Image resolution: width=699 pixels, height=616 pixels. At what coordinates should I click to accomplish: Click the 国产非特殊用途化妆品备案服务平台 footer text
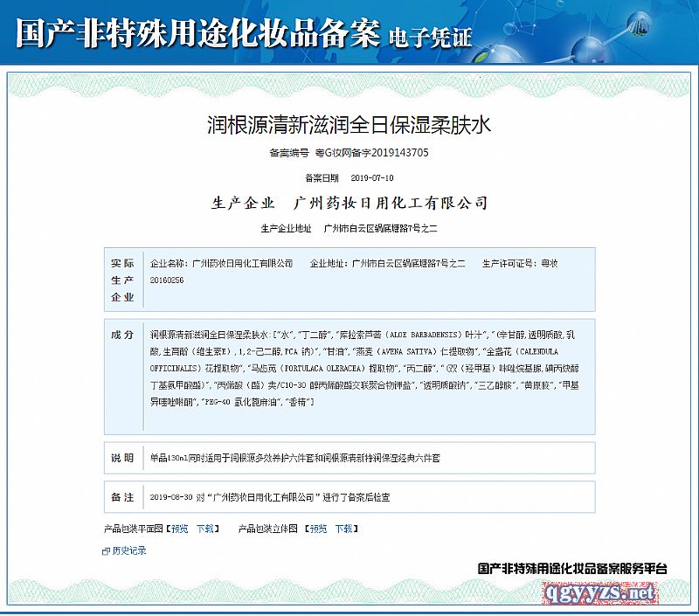pyautogui.click(x=572, y=569)
